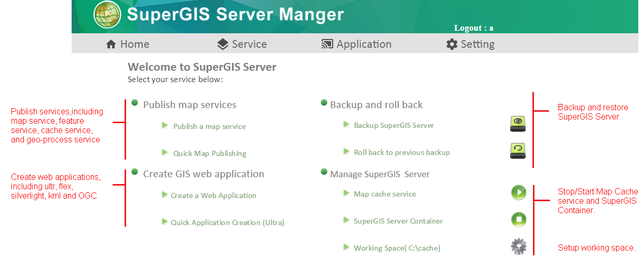644x275 pixels.
Task: Open the Quick Map Publishing link
Action: tap(210, 153)
